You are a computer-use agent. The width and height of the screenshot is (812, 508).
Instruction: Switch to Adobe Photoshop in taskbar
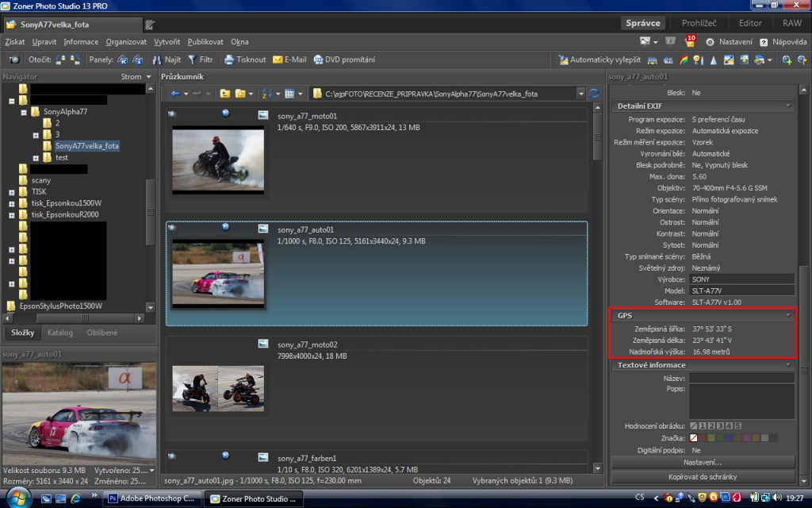[152, 498]
